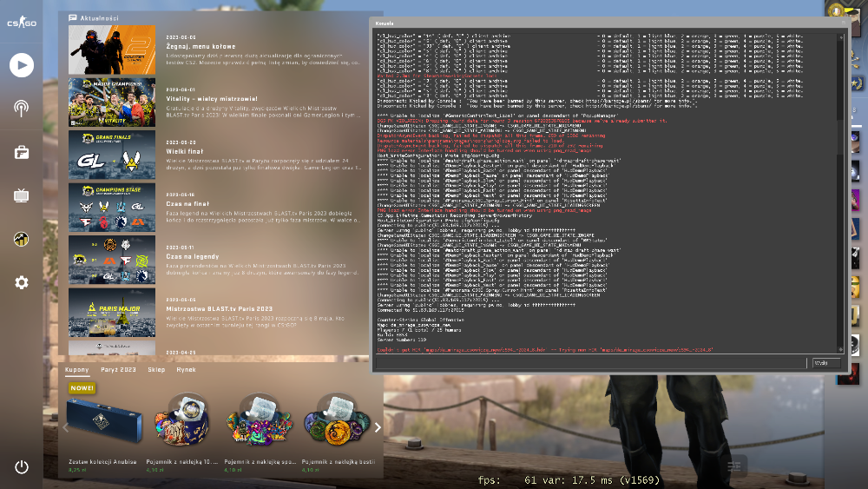Image resolution: width=868 pixels, height=489 pixels.
Task: Click the 2023-06-06 news date
Action: click(181, 37)
